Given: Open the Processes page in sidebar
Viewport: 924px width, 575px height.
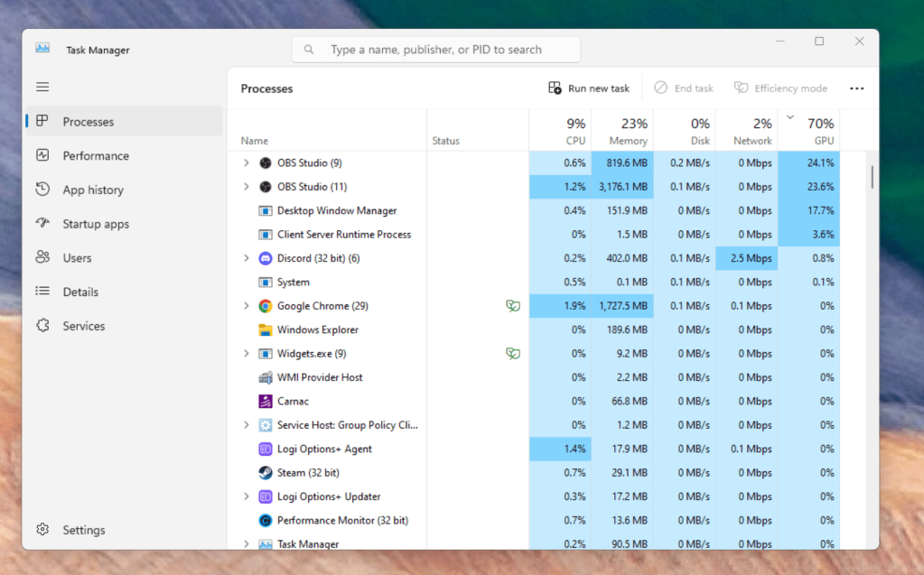Looking at the screenshot, I should [x=125, y=121].
